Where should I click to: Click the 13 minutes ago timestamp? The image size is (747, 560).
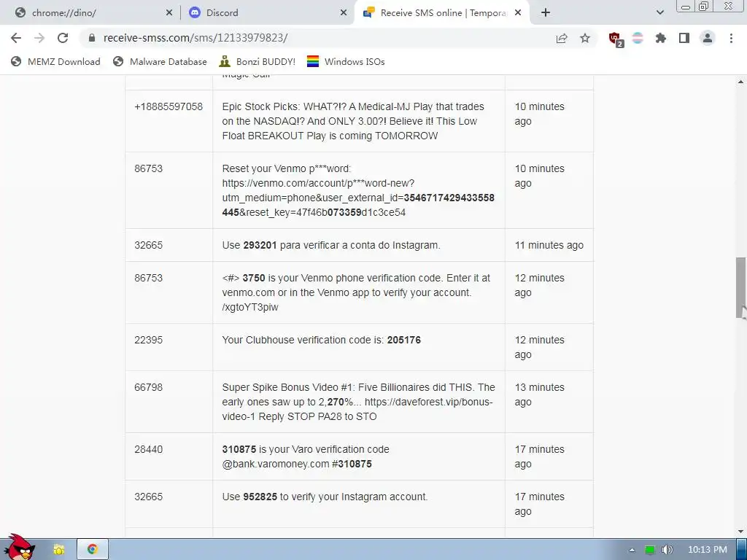539,394
